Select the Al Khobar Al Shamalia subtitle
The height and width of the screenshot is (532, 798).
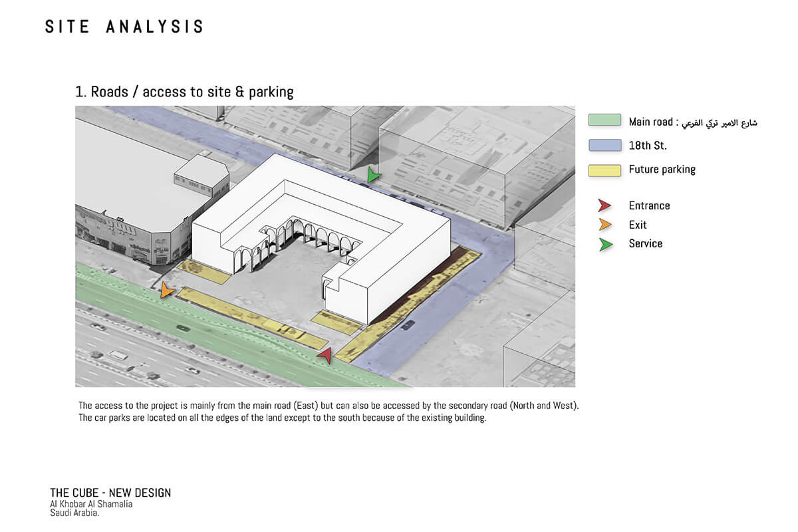(91, 504)
